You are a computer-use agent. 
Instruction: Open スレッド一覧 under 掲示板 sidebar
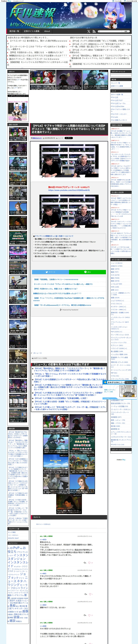115,83
